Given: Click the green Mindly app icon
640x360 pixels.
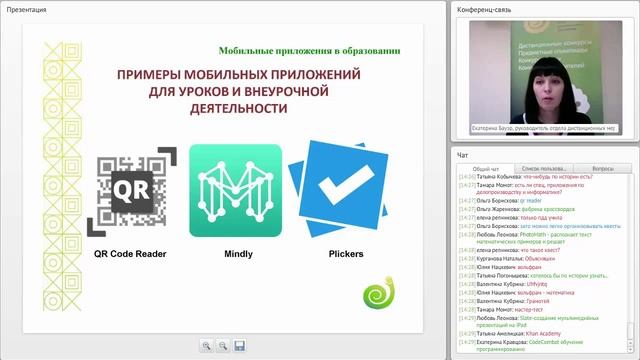Looking at the screenshot, I should tap(236, 190).
